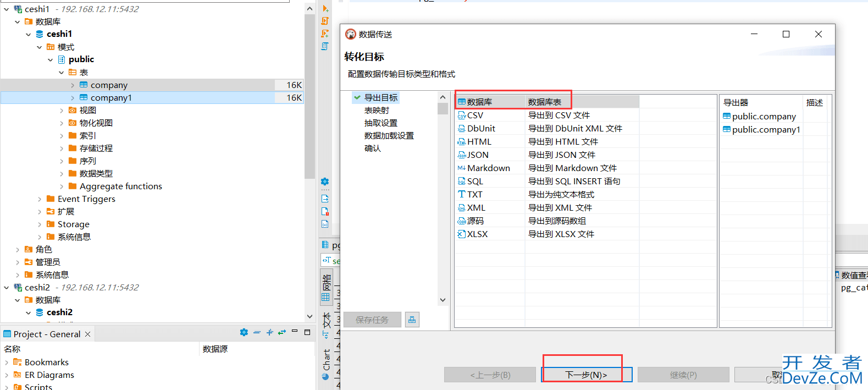Click the 描述 column header

point(815,102)
